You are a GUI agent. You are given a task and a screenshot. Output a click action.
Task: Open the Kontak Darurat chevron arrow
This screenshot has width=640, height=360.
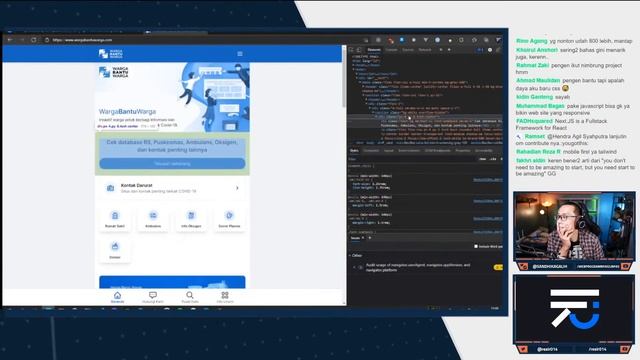point(237,188)
